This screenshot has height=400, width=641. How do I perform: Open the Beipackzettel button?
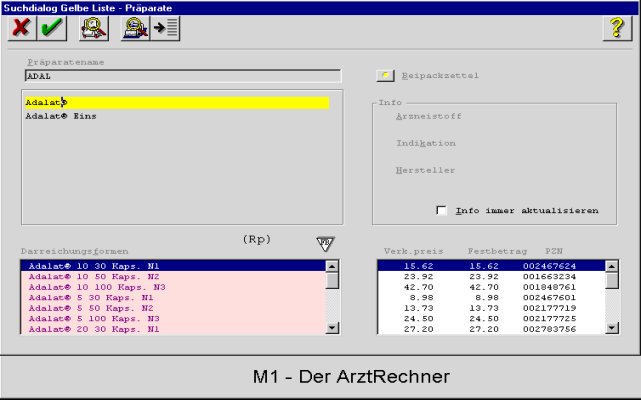[x=385, y=76]
